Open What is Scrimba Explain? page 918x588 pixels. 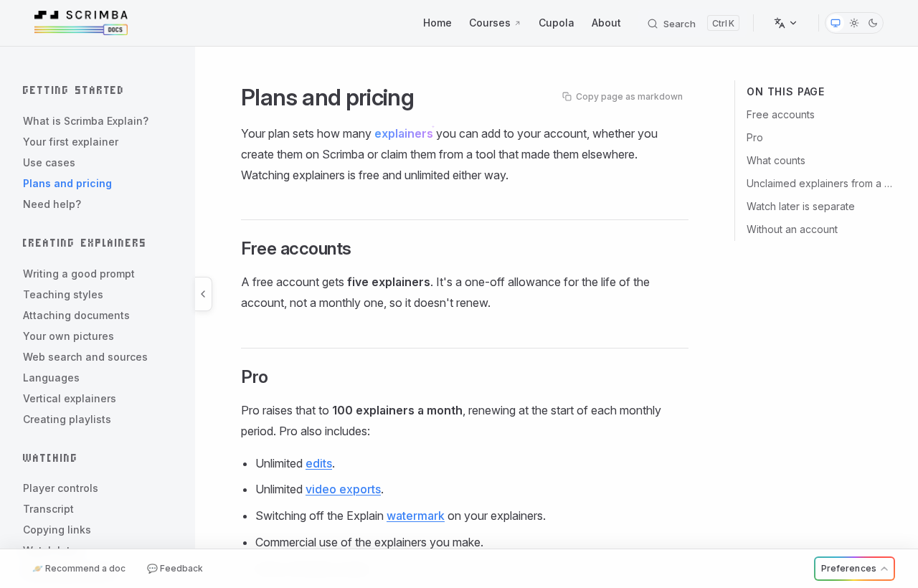(86, 121)
